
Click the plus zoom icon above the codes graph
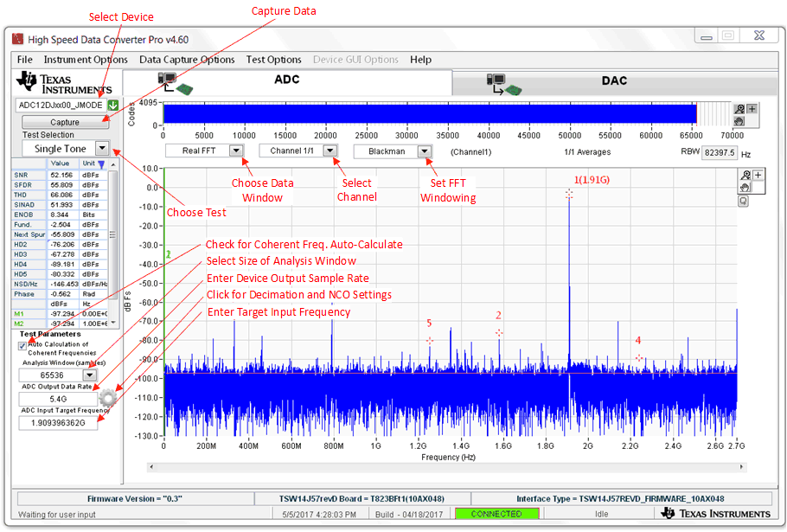click(x=750, y=108)
